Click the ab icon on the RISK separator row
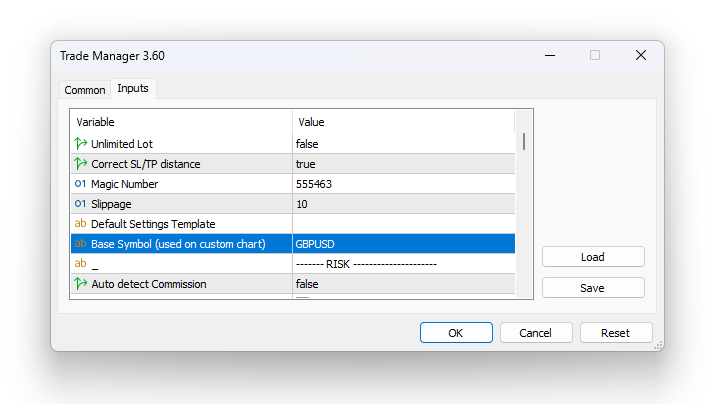The width and height of the screenshot is (714, 404). point(80,264)
